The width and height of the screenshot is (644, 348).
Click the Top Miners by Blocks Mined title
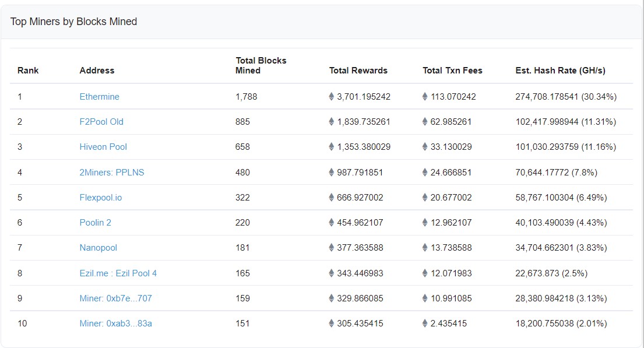click(x=73, y=22)
